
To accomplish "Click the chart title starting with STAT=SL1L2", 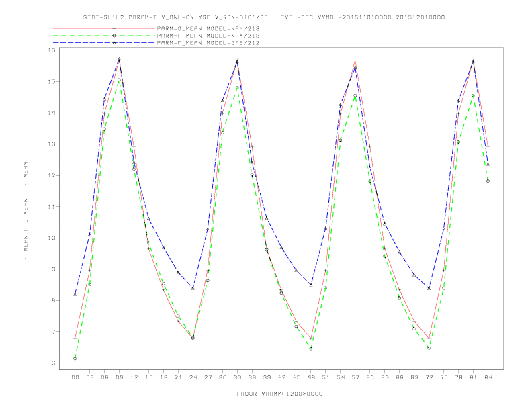I will tap(264, 17).
